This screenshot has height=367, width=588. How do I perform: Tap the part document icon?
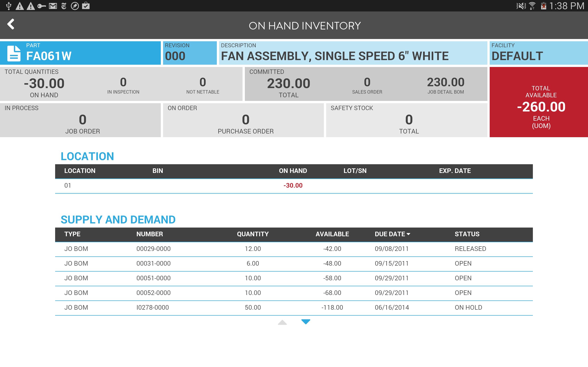14,53
